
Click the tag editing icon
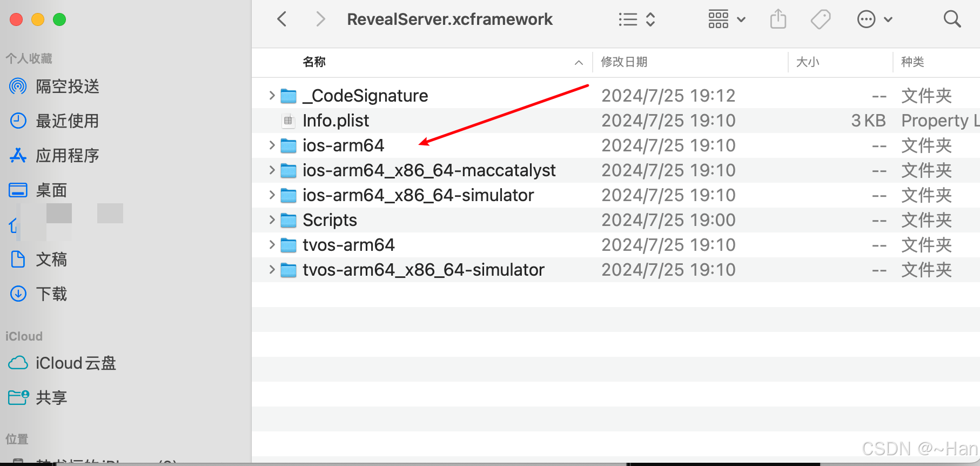pyautogui.click(x=821, y=19)
